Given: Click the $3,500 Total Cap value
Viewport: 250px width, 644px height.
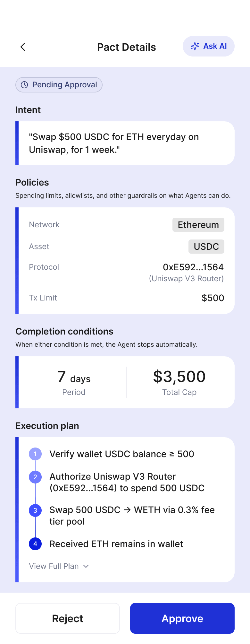Looking at the screenshot, I should [x=179, y=377].
